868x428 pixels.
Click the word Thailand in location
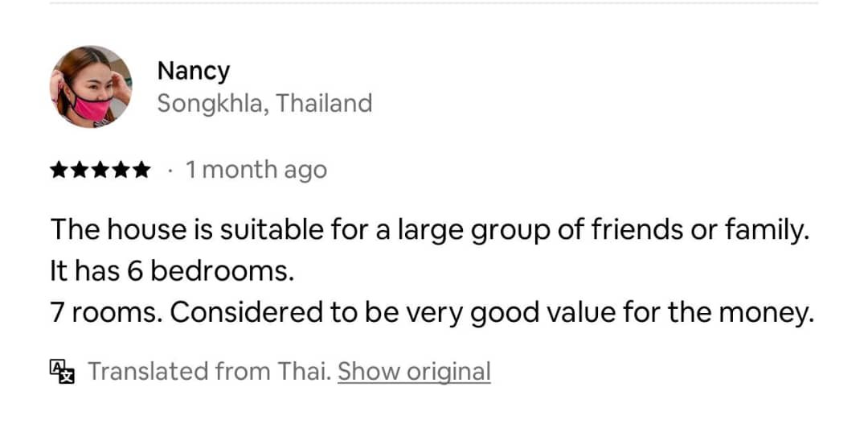click(324, 104)
